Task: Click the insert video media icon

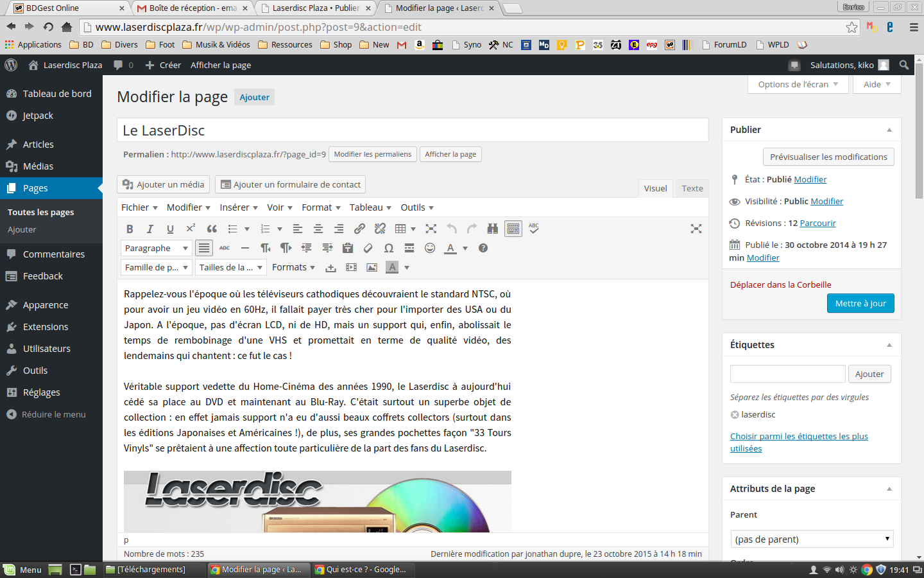Action: coord(351,267)
